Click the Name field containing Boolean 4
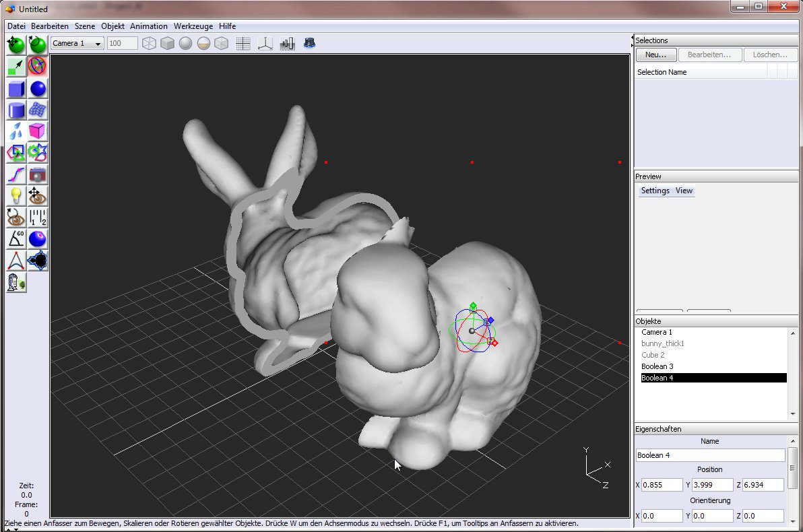The image size is (803, 532). (x=710, y=455)
